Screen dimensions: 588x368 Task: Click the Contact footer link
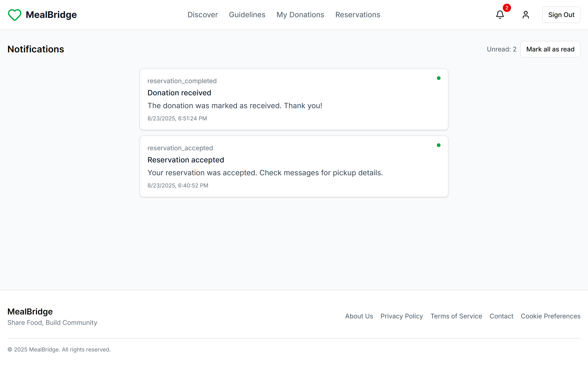[x=501, y=316]
